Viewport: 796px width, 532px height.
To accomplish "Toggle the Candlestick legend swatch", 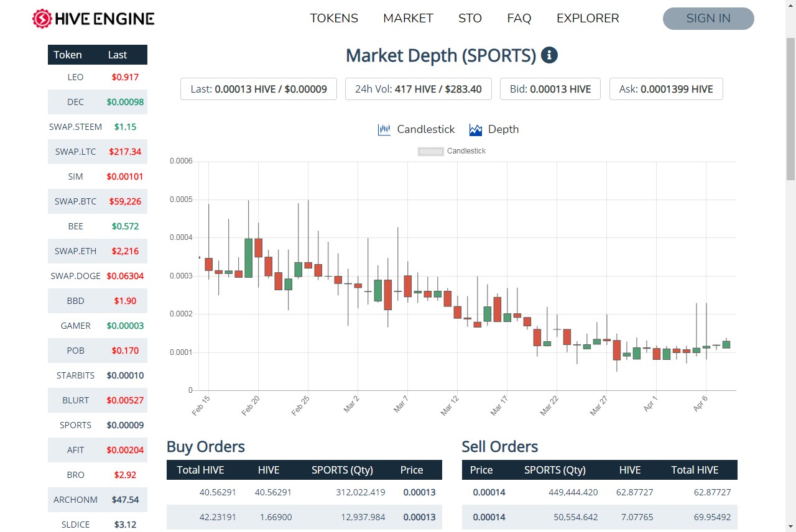I will tap(431, 151).
